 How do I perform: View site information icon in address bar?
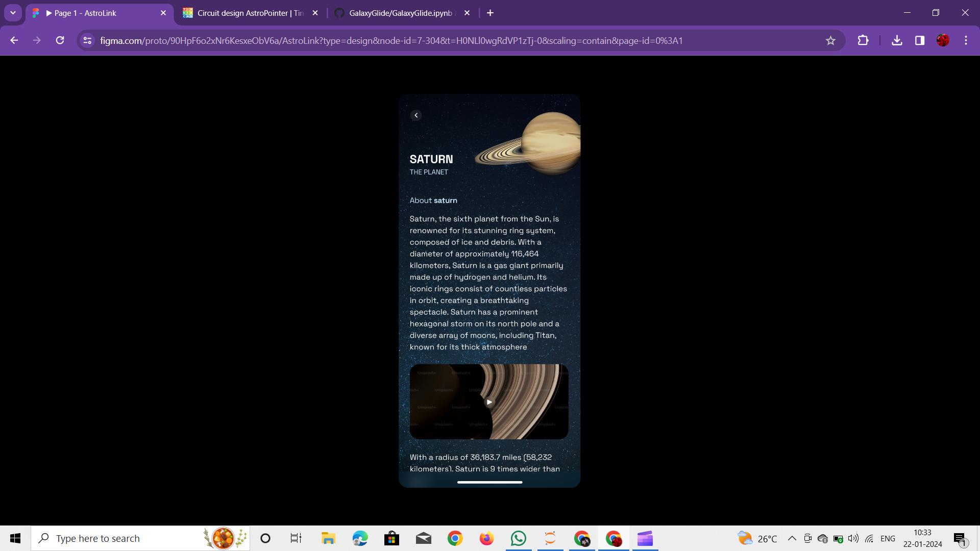pos(87,40)
